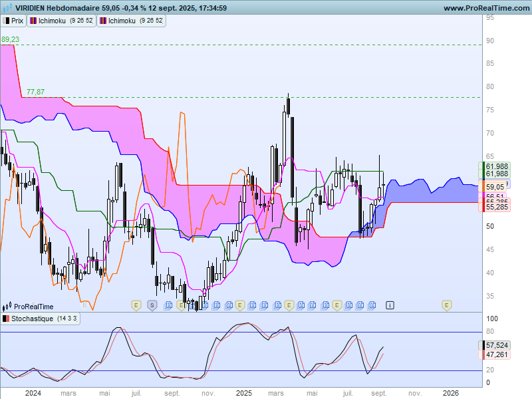This screenshot has width=532, height=399.
Task: Open the www.ProRealTime.com link
Action: coord(486,8)
